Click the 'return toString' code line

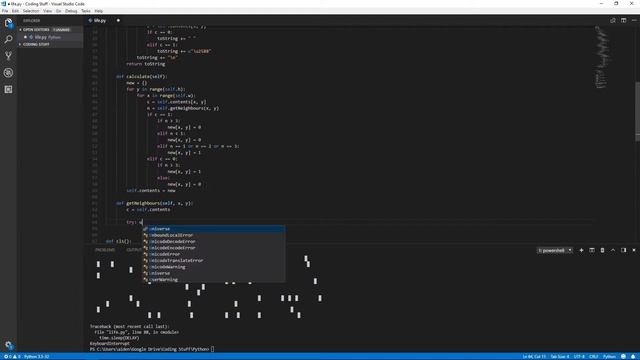(146, 64)
